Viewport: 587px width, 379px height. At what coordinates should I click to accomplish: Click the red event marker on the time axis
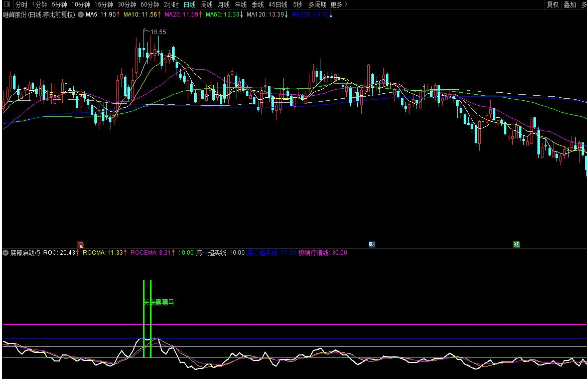pyautogui.click(x=80, y=245)
